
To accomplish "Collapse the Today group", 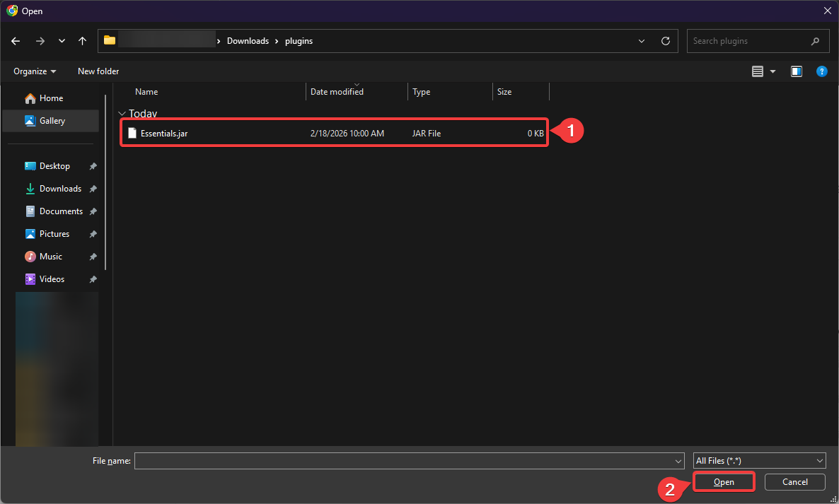I will tap(122, 114).
